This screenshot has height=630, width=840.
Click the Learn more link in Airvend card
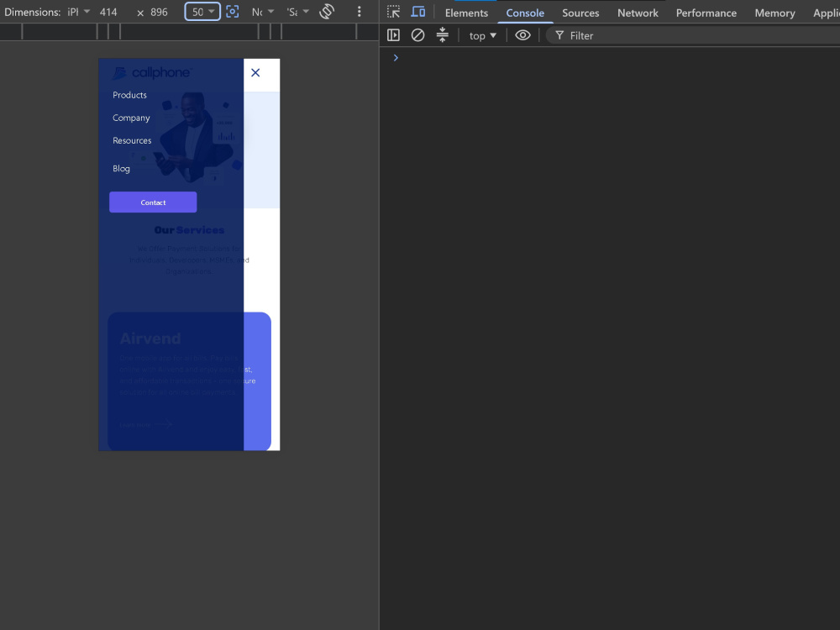pos(145,425)
